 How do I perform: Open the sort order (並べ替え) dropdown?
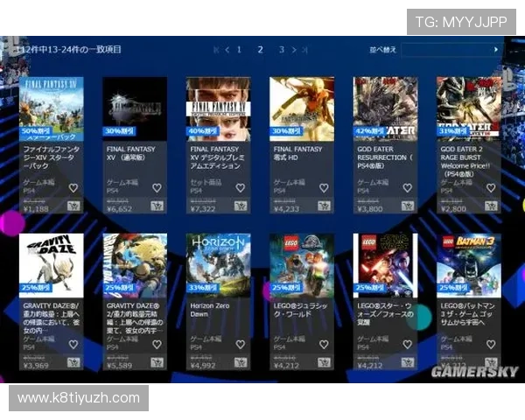click(x=451, y=50)
